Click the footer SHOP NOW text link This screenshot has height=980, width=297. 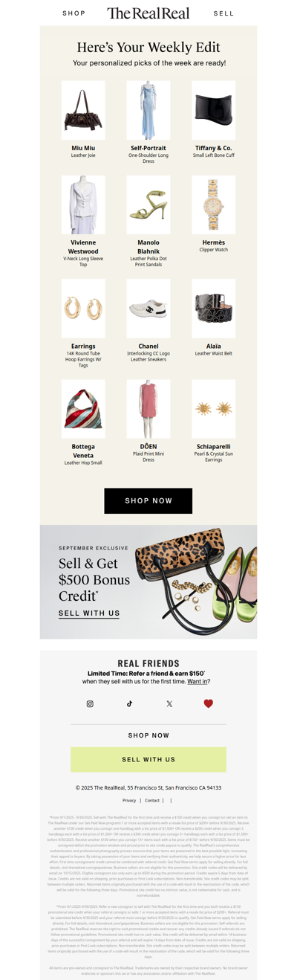[148, 735]
